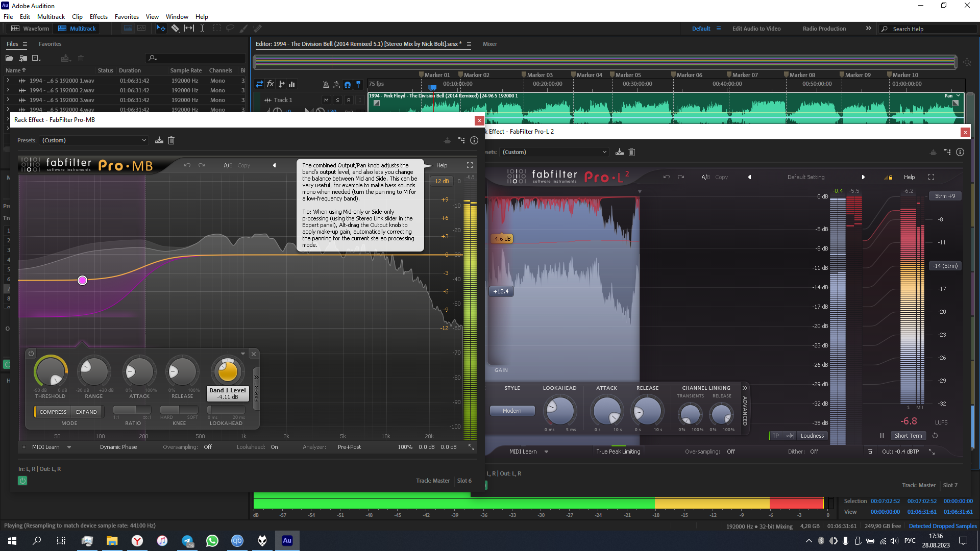Mute Track 1 with M button
Screen dimensions: 980x551
pyautogui.click(x=326, y=100)
